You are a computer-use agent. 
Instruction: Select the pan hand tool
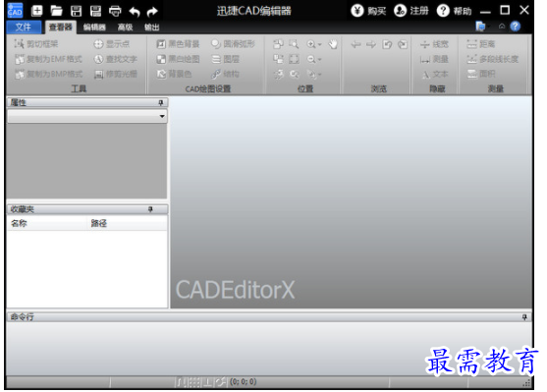[x=333, y=44]
